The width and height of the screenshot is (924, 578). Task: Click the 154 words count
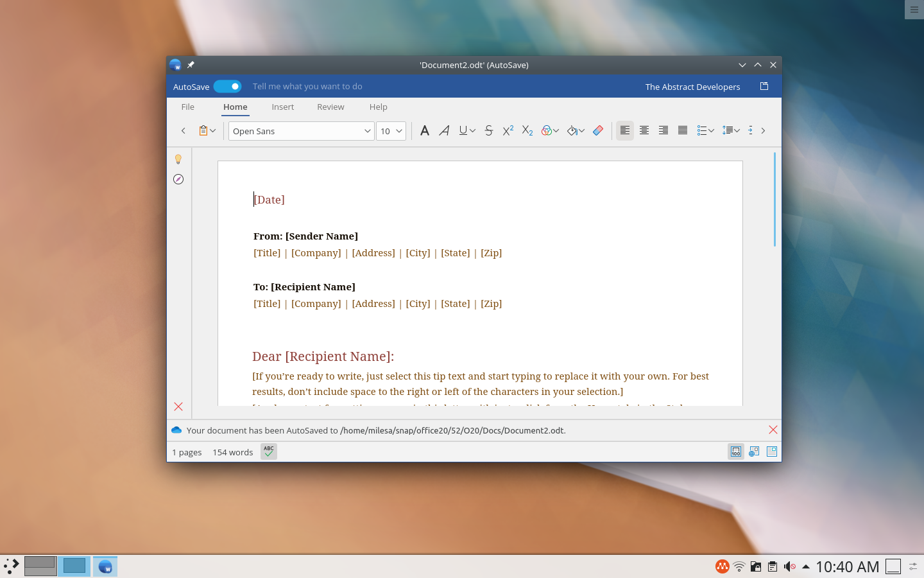[233, 452]
